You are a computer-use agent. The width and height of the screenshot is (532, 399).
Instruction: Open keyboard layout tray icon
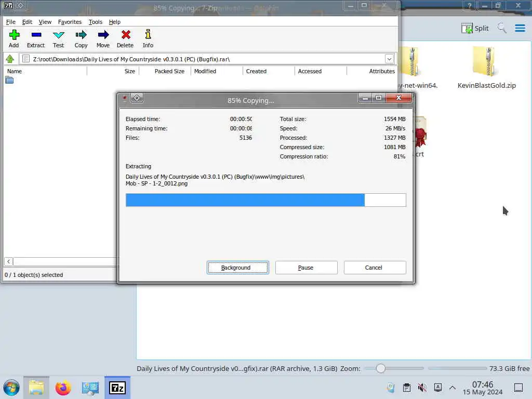[438, 388]
